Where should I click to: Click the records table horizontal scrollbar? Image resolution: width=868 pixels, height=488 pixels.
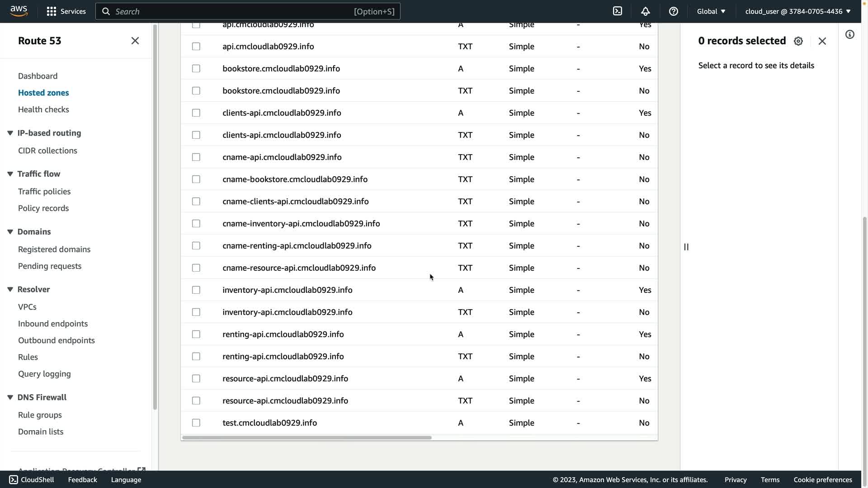coord(307,437)
